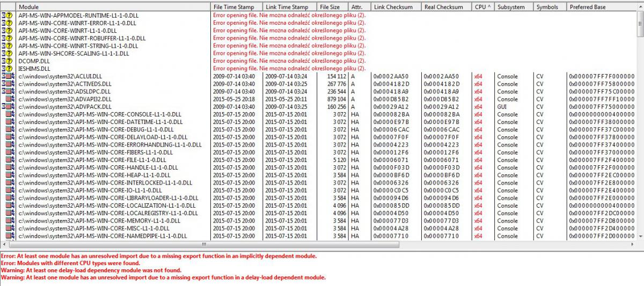The image size is (644, 286).
Task: Reverse the sort on the CPU column header
Action: (x=483, y=7)
